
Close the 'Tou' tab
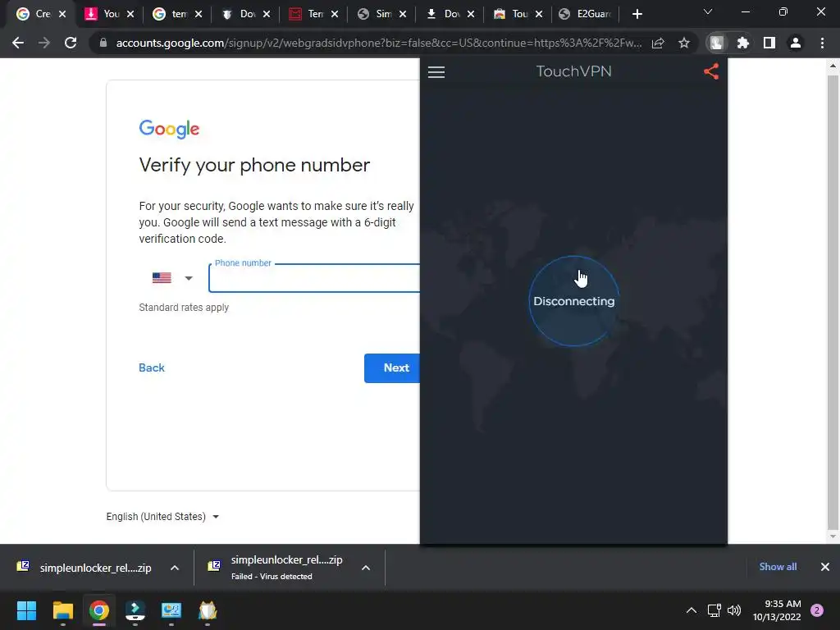pyautogui.click(x=539, y=14)
